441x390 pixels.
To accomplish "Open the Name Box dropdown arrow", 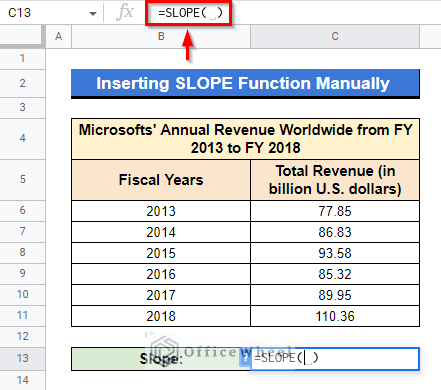I will pyautogui.click(x=93, y=14).
